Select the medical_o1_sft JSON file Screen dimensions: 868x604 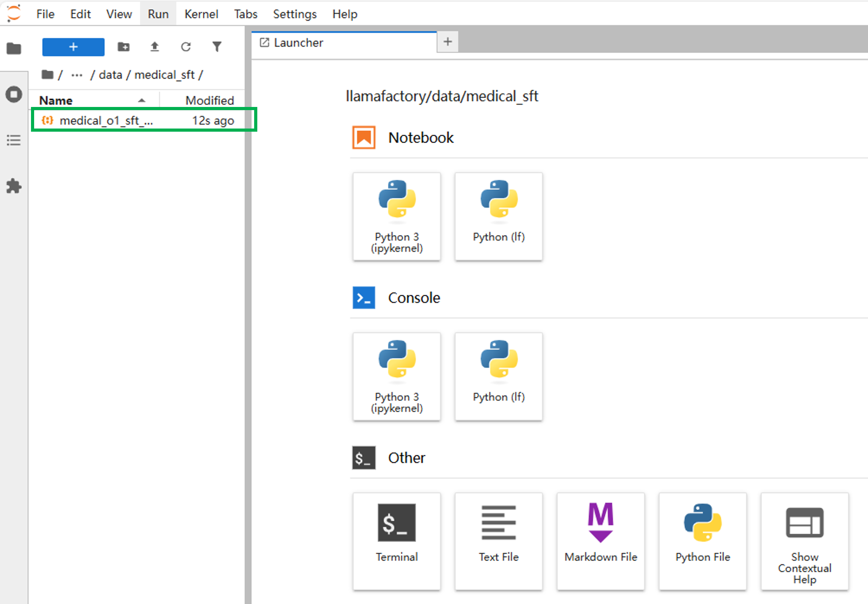tap(106, 120)
